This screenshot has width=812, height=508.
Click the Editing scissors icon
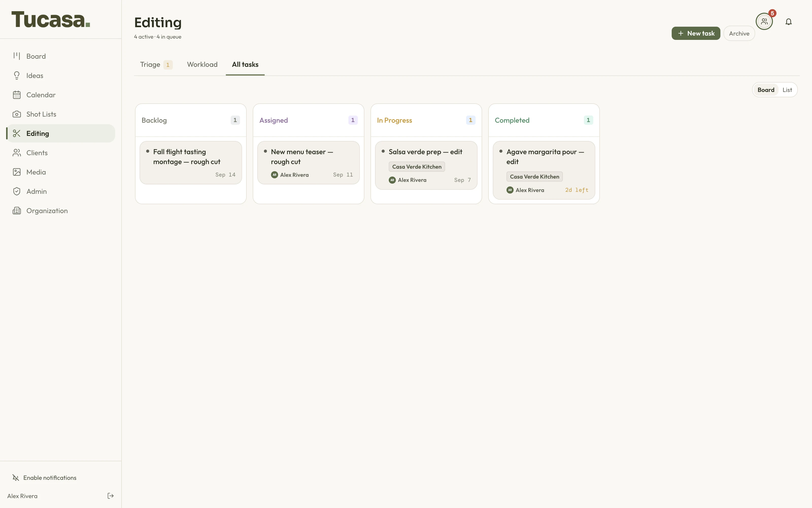[x=17, y=133]
